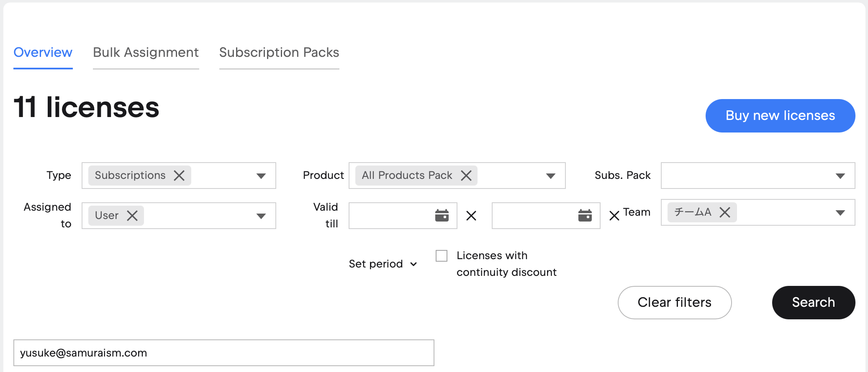
Task: Switch to the Bulk Assignment tab
Action: tap(146, 53)
